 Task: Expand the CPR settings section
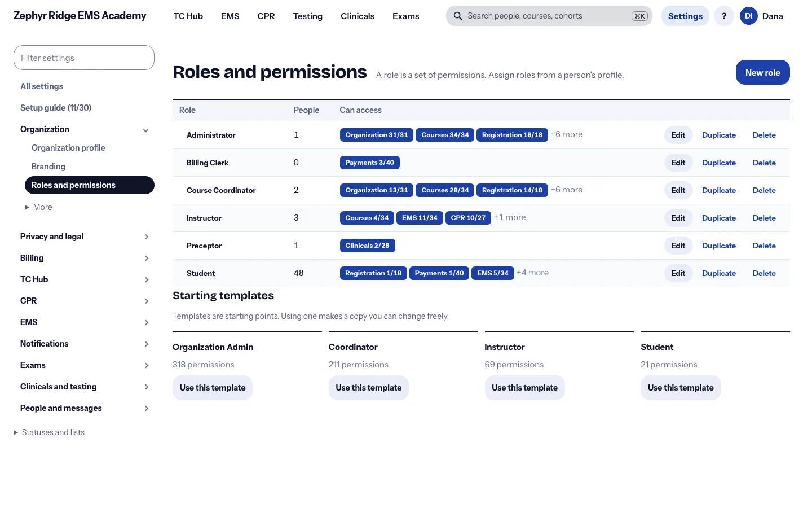85,301
